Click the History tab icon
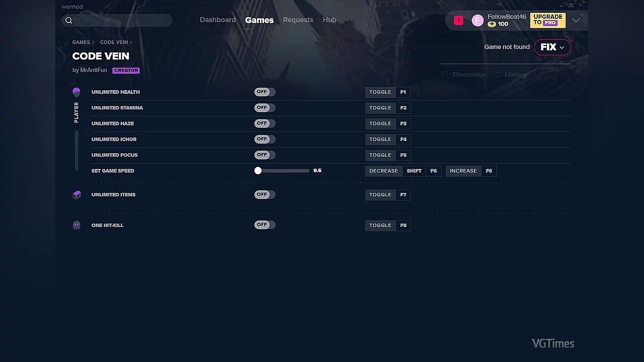This screenshot has width=644, height=362. pos(498,75)
